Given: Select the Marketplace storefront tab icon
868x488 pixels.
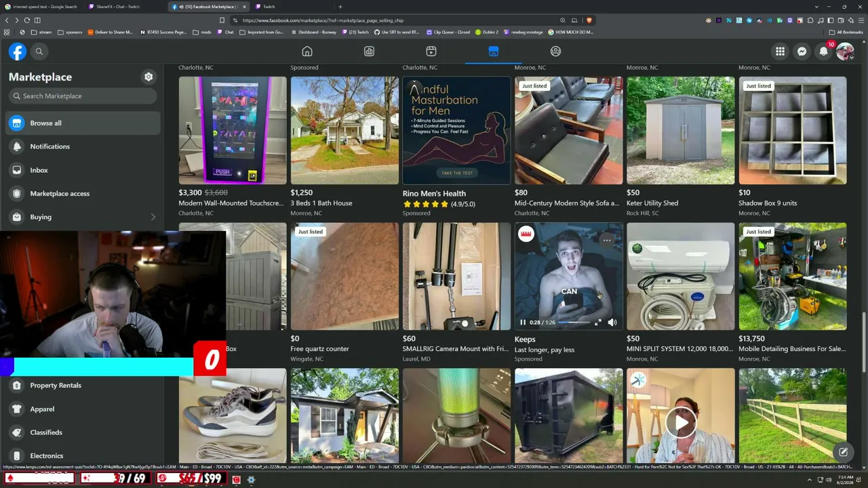Looking at the screenshot, I should click(x=494, y=52).
